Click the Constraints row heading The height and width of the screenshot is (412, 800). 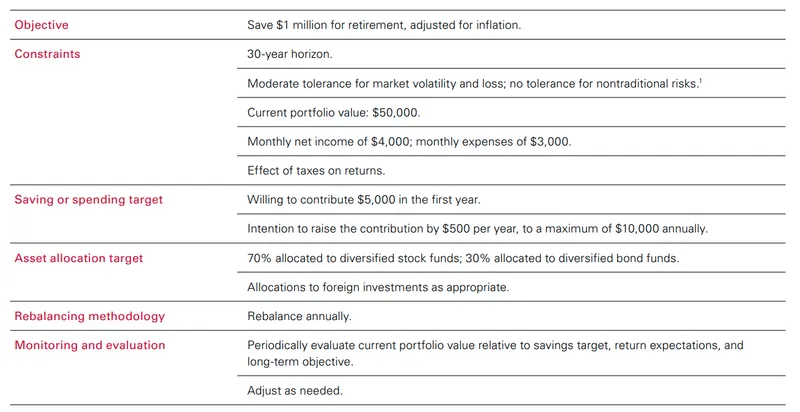coord(47,54)
